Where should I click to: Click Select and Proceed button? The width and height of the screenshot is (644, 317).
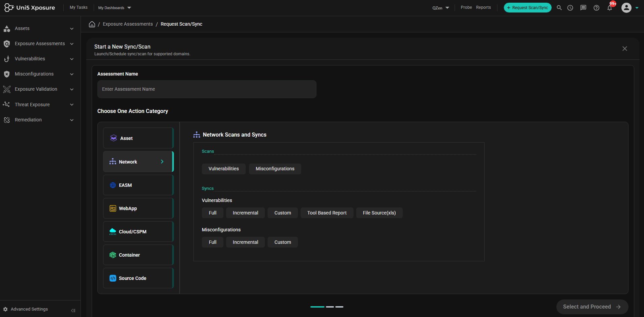(592, 307)
